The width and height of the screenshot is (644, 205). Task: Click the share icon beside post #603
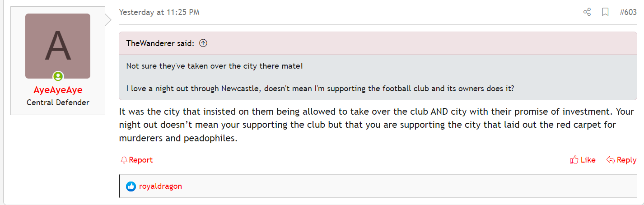587,12
